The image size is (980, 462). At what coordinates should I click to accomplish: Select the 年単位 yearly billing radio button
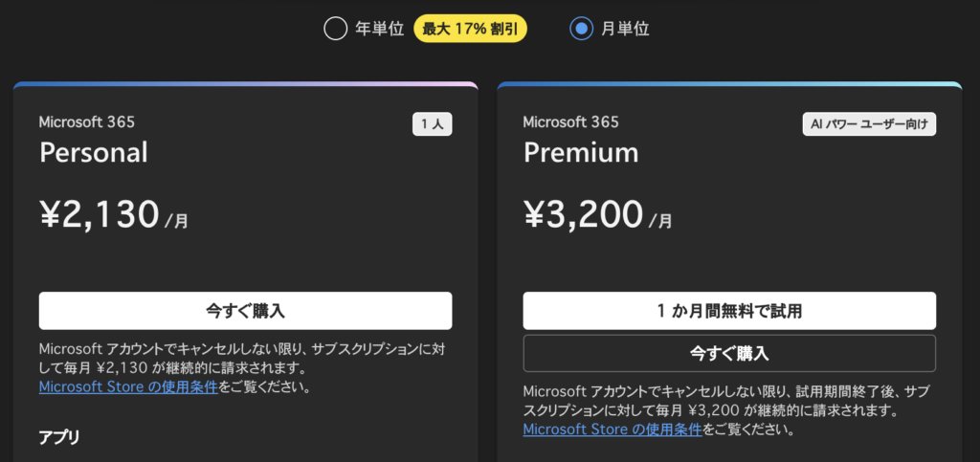click(x=335, y=29)
